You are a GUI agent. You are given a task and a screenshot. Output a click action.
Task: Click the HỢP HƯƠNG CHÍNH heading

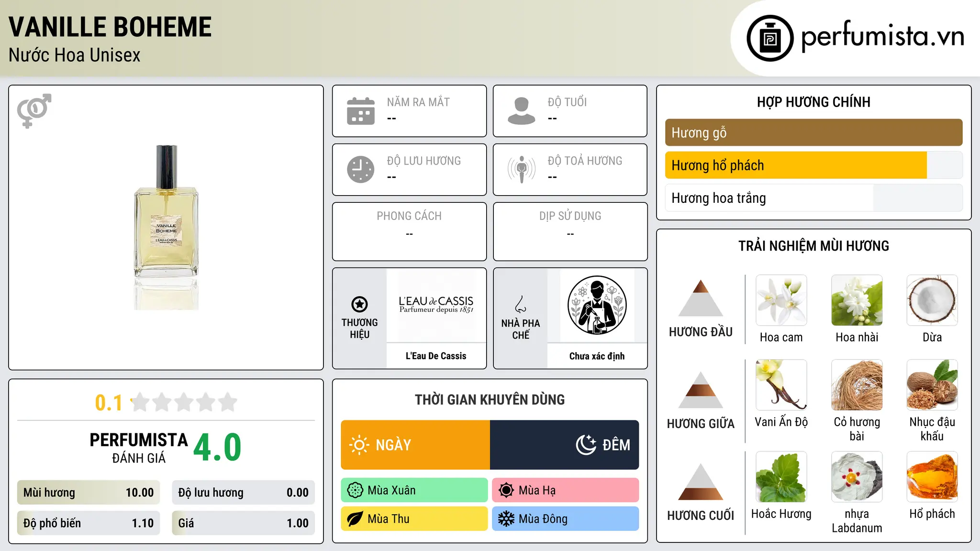pos(813,102)
